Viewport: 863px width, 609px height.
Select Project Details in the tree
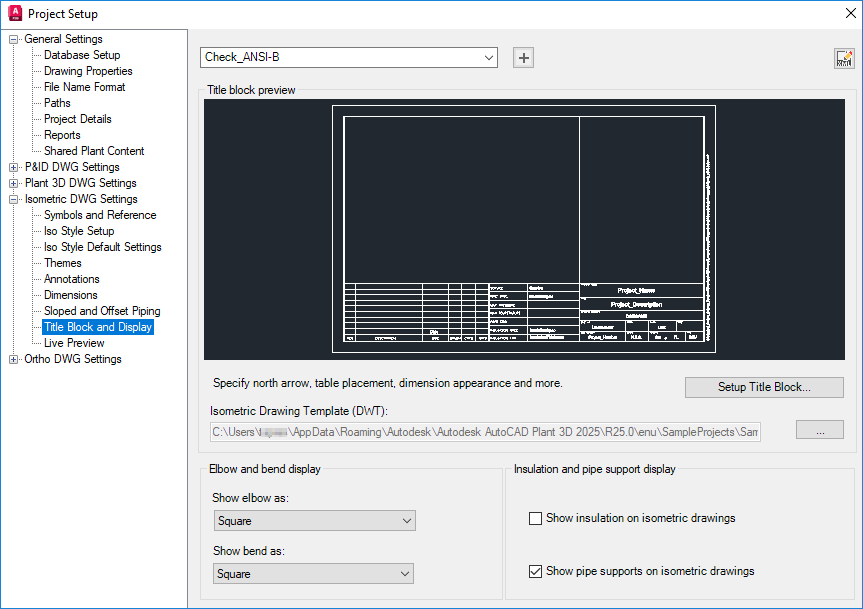tap(78, 119)
